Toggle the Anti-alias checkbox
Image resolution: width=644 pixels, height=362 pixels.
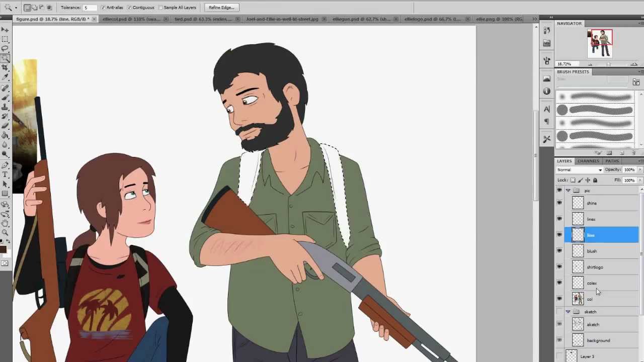(x=103, y=8)
